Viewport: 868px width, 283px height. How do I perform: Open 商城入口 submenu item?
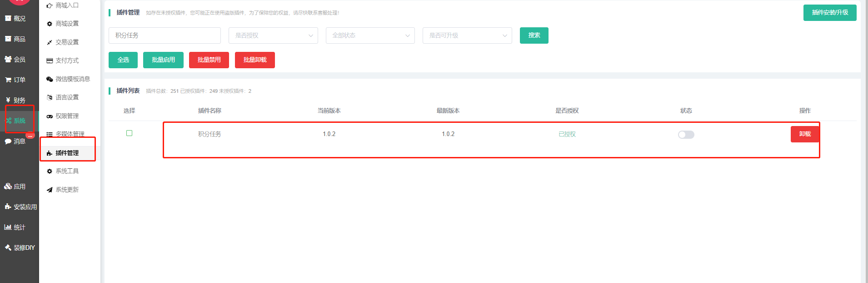(67, 5)
